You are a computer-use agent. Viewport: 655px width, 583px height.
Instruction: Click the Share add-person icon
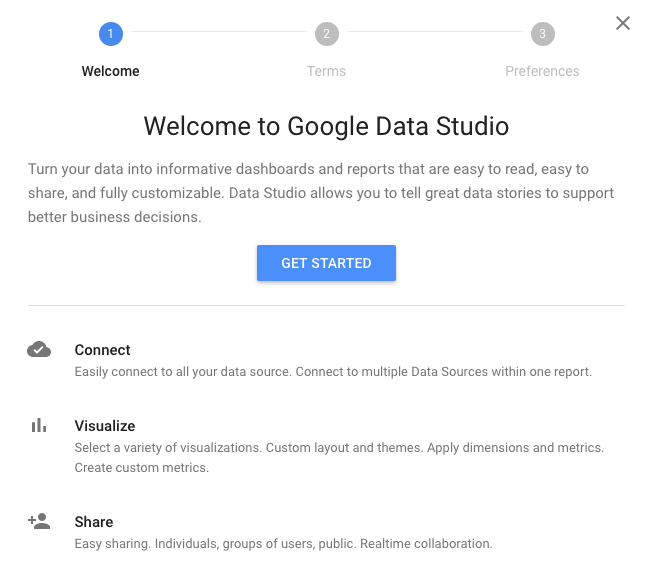[x=39, y=521]
